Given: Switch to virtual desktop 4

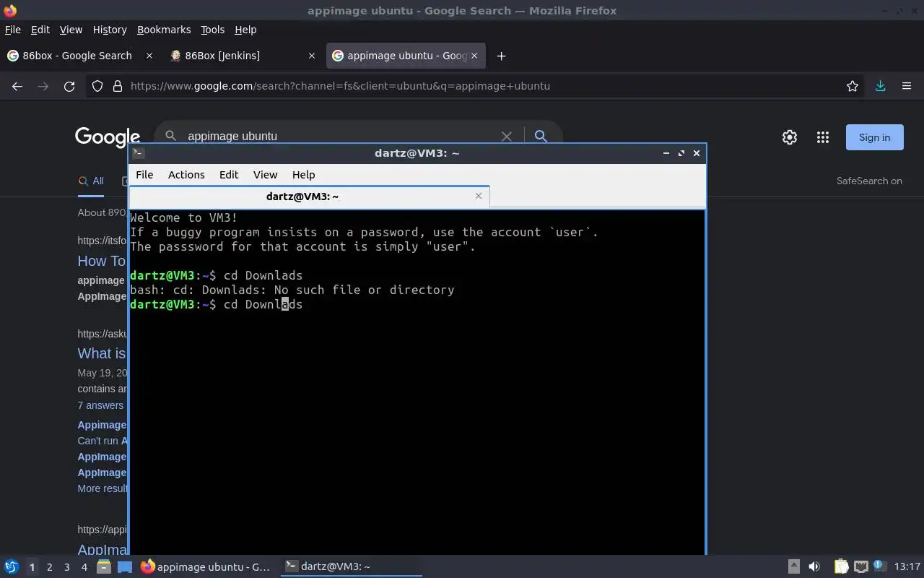Looking at the screenshot, I should pos(84,567).
